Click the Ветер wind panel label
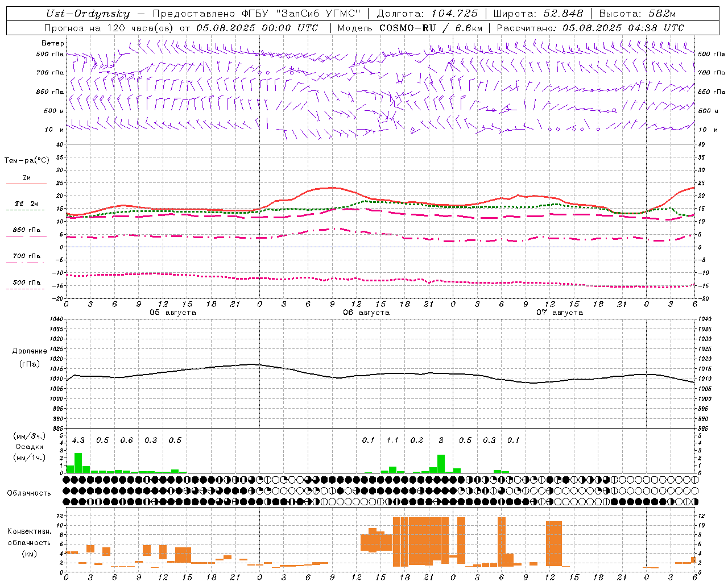This screenshot has height=582, width=728. (53, 43)
